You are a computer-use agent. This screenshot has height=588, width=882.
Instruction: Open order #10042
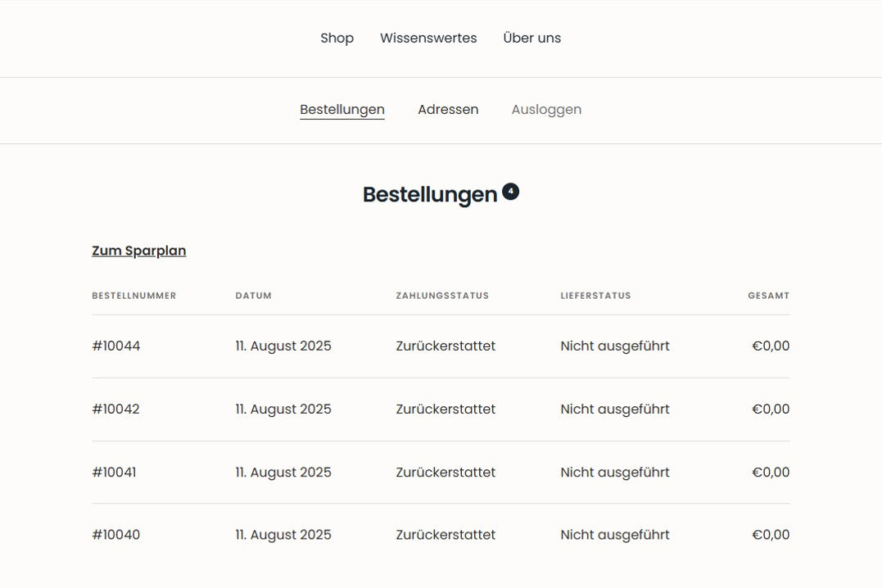[x=116, y=409]
